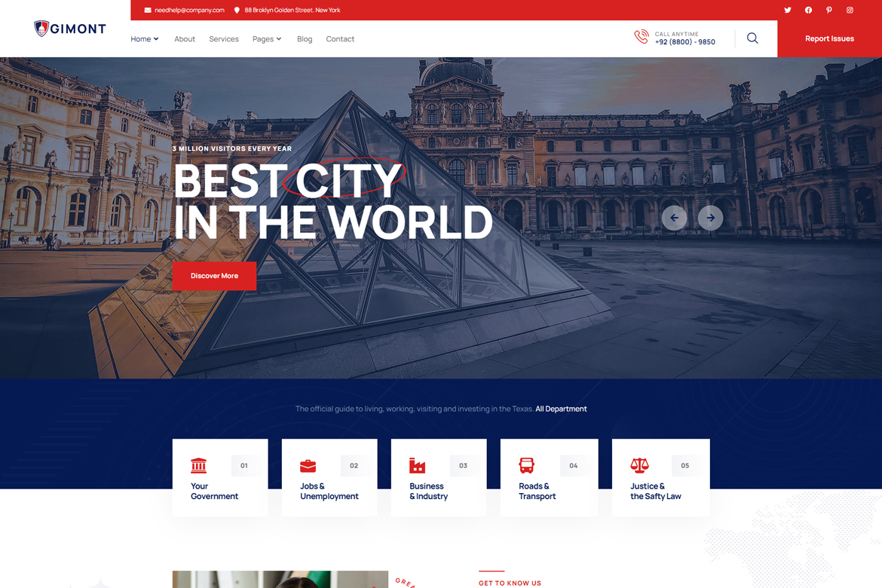
Task: Select the Contact navigation item
Action: point(340,38)
